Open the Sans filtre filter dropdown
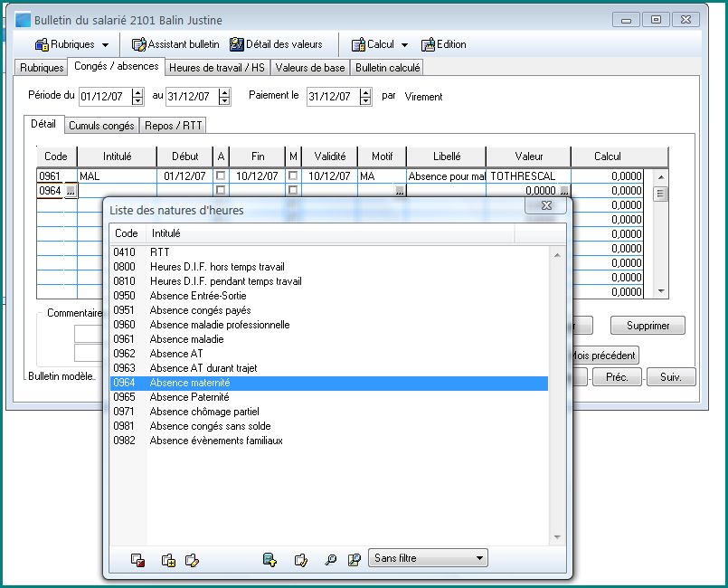 tap(428, 558)
